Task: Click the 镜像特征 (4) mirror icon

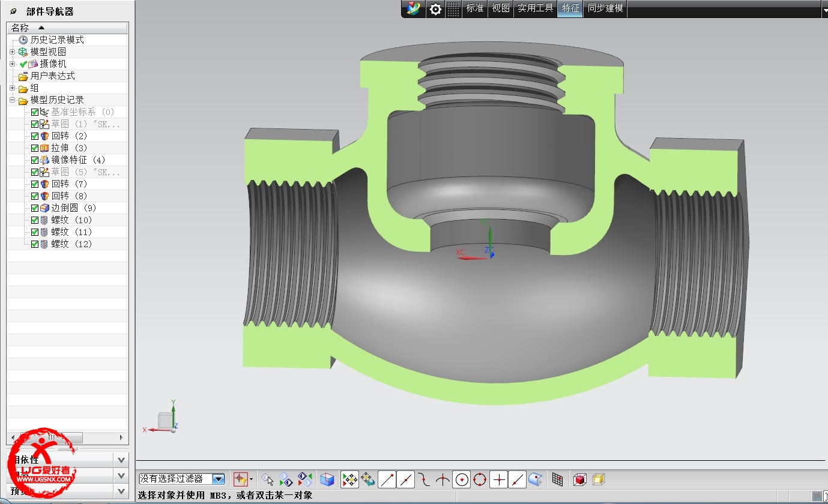Action: pos(44,160)
